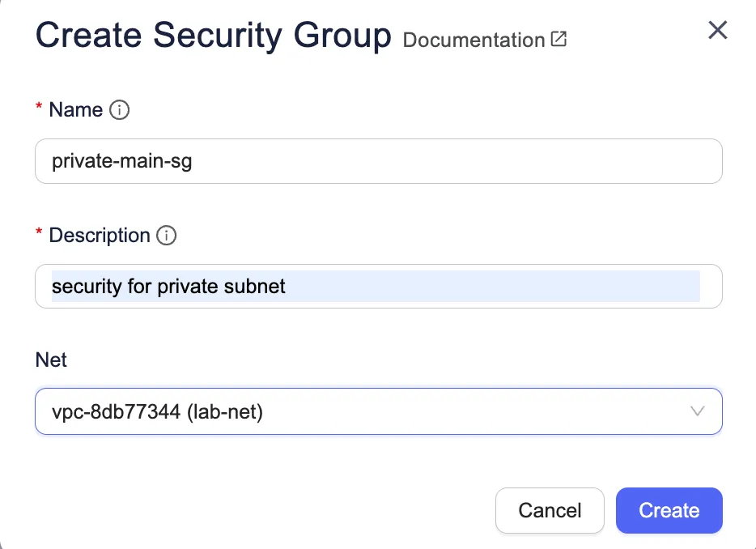Image resolution: width=756 pixels, height=549 pixels.
Task: Click the Description field label
Action: click(x=100, y=236)
